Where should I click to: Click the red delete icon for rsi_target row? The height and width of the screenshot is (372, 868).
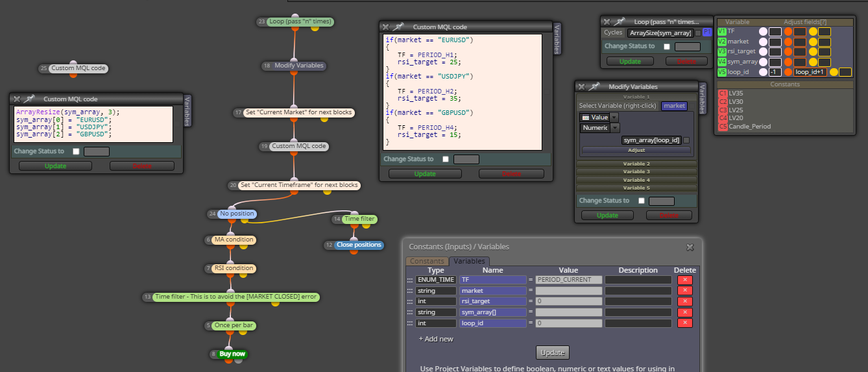[685, 301]
